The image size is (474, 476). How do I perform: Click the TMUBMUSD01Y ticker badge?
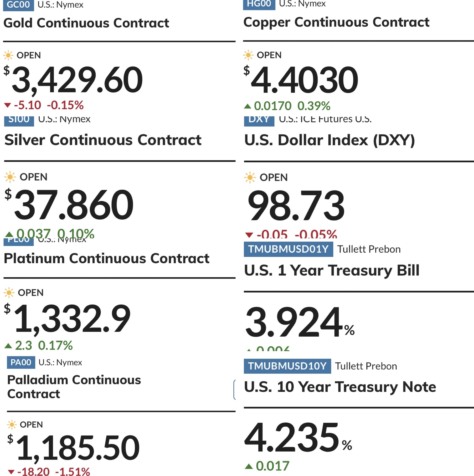tap(289, 249)
